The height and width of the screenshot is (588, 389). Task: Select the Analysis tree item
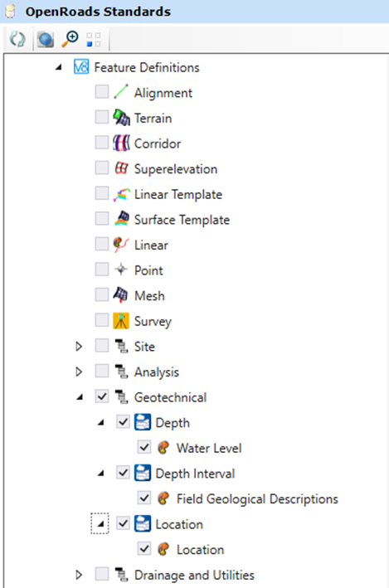[x=157, y=372]
